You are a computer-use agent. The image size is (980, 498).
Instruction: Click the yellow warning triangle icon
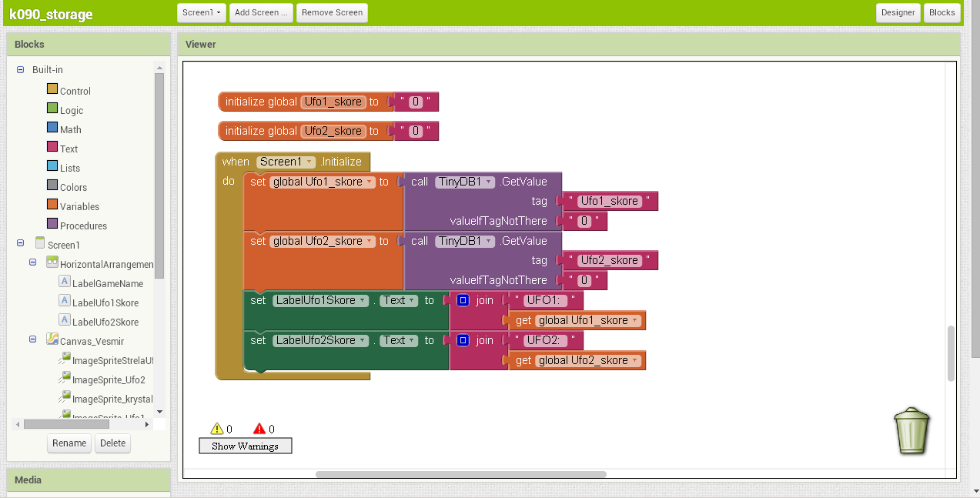click(x=217, y=429)
